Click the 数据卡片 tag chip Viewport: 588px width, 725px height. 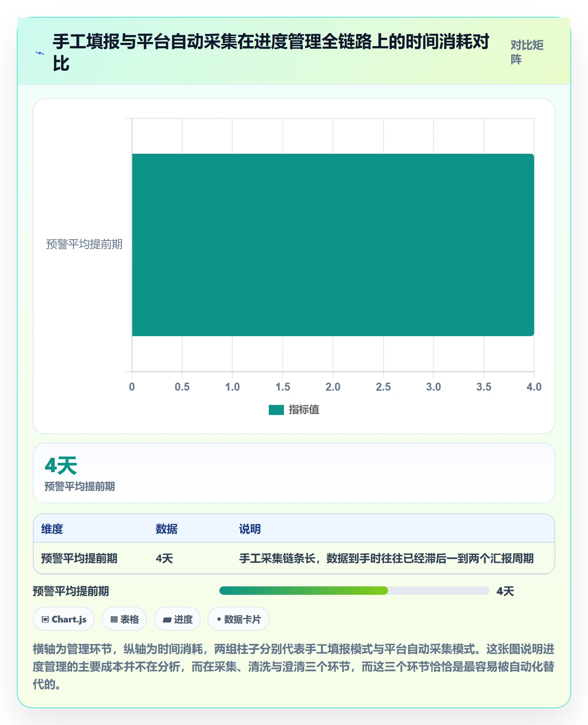pos(239,619)
